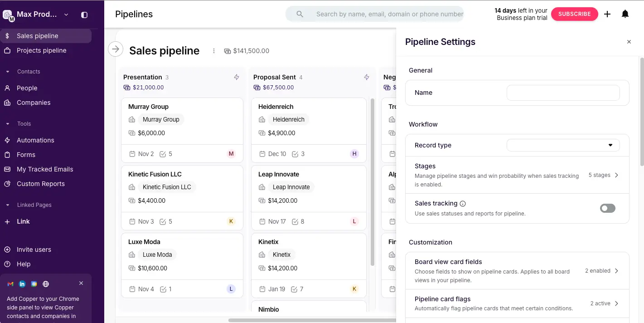Open My Tracked Emails
The width and height of the screenshot is (644, 323).
pyautogui.click(x=44, y=169)
